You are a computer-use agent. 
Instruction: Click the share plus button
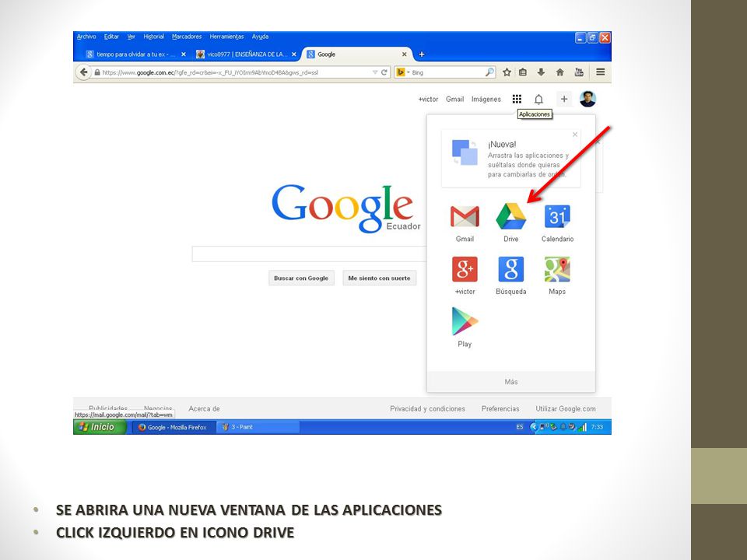tap(564, 99)
